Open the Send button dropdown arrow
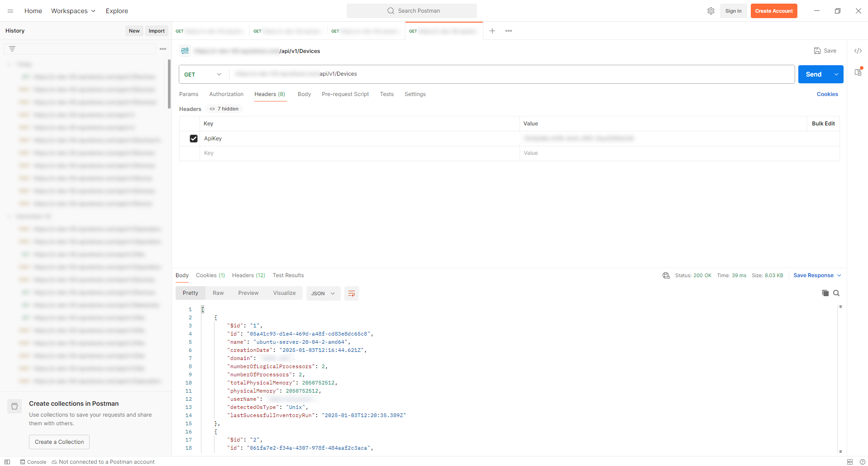Viewport: 868px width, 466px height. (836, 74)
